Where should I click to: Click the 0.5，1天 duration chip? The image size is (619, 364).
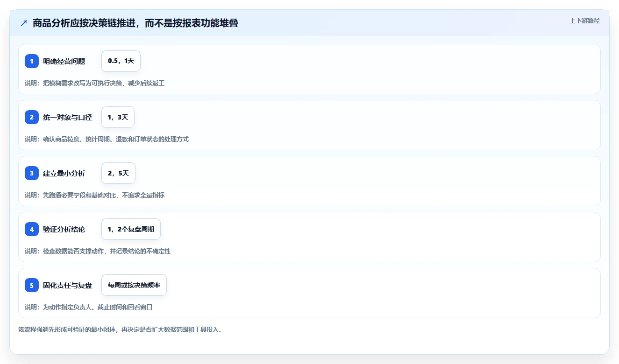pos(121,61)
